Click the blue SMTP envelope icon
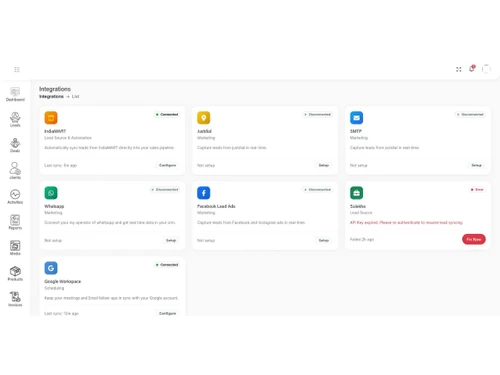 click(356, 118)
